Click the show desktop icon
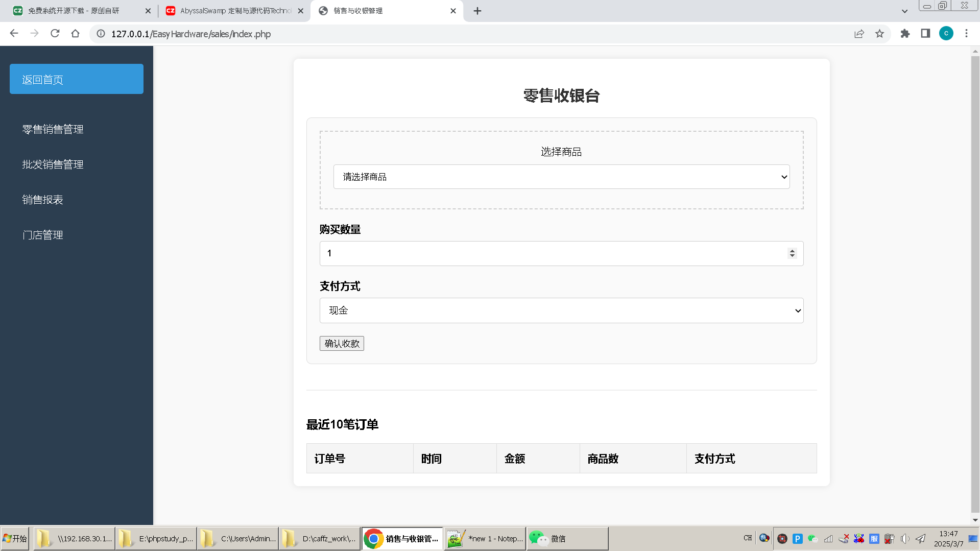Viewport: 980px width, 551px height. click(x=973, y=539)
